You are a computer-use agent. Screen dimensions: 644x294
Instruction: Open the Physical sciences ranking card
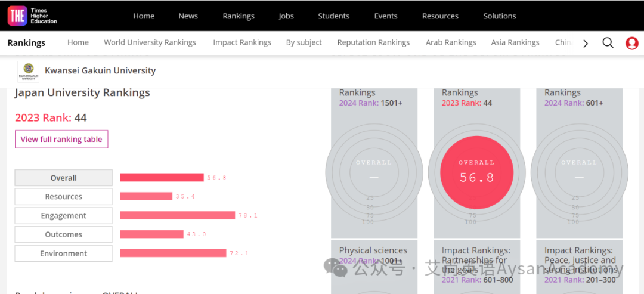point(374,267)
